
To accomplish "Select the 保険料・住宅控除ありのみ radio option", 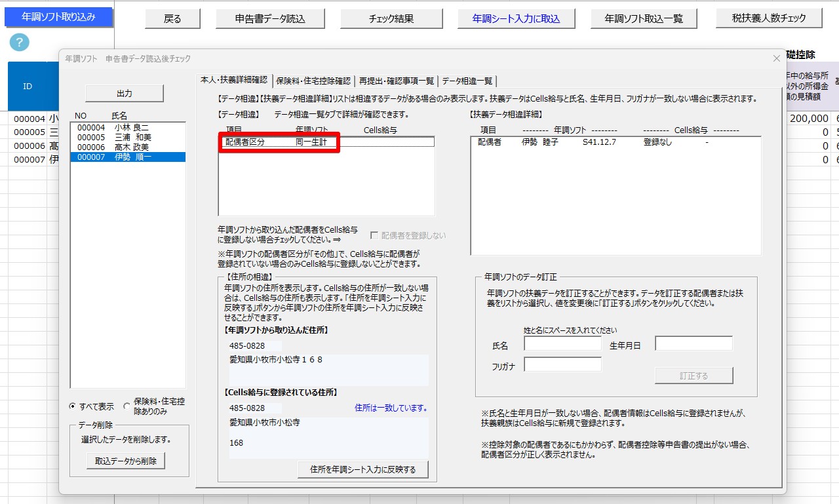I will tap(127, 406).
